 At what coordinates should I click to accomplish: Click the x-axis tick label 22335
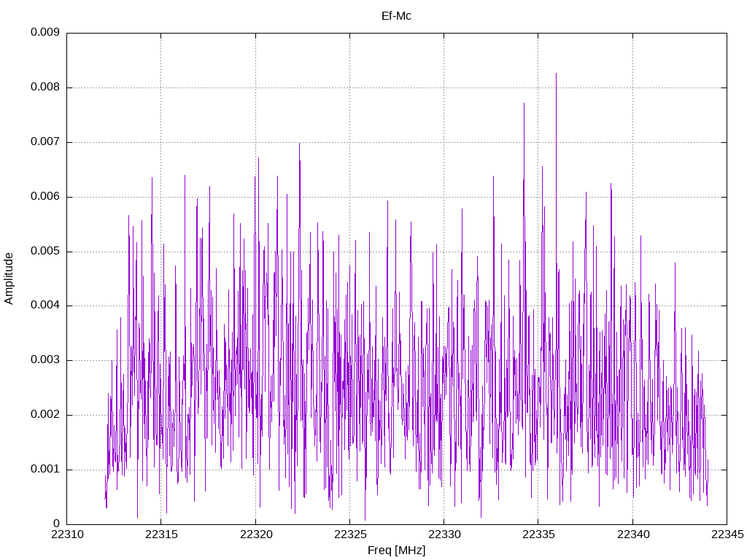point(539,534)
